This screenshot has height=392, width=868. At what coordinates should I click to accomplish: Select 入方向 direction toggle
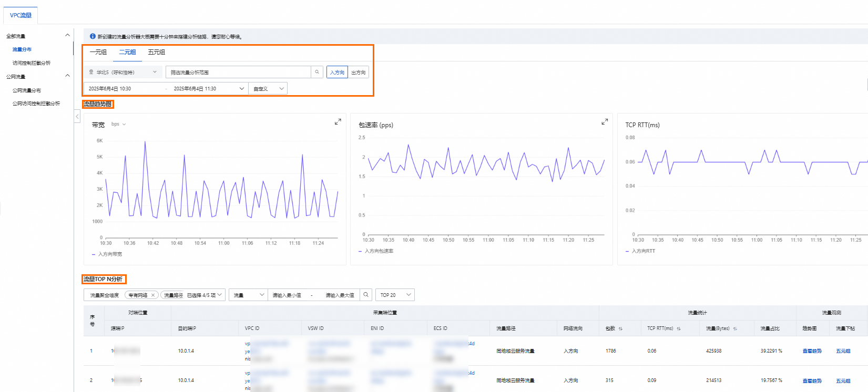coord(337,73)
